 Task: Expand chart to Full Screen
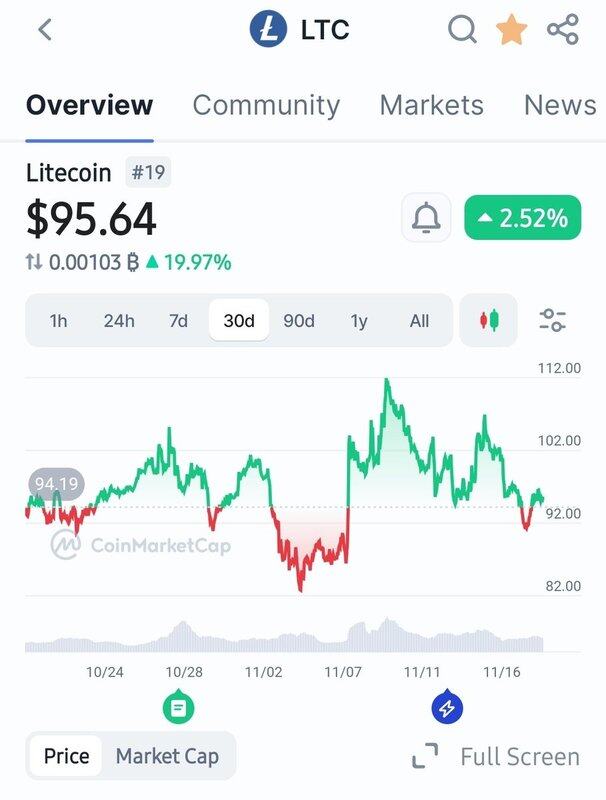click(x=496, y=756)
